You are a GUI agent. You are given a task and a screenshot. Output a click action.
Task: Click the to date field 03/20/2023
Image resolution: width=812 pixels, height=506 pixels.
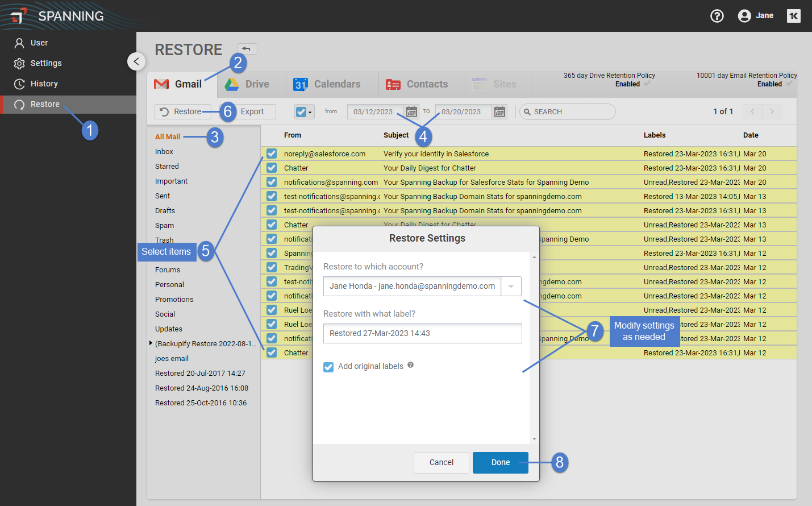[464, 112]
